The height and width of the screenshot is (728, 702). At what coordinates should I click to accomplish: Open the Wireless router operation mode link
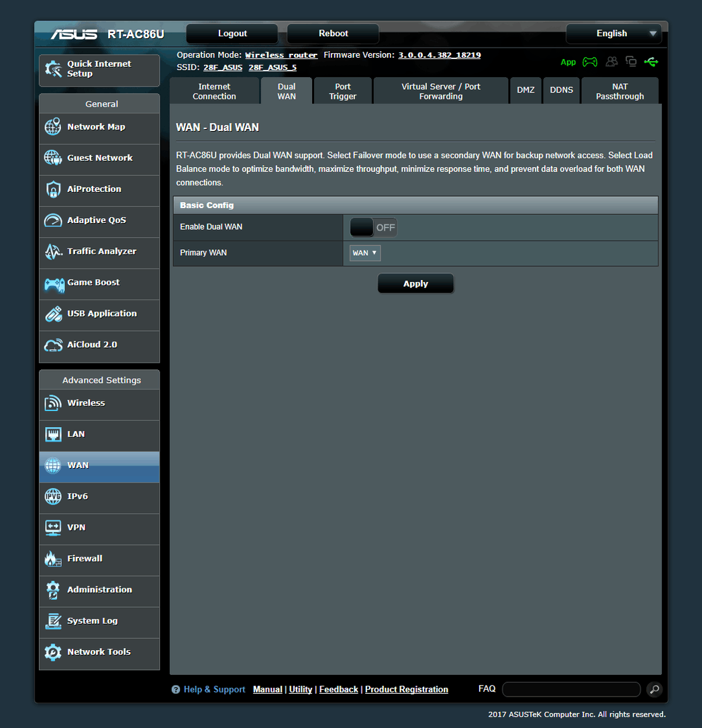(281, 55)
